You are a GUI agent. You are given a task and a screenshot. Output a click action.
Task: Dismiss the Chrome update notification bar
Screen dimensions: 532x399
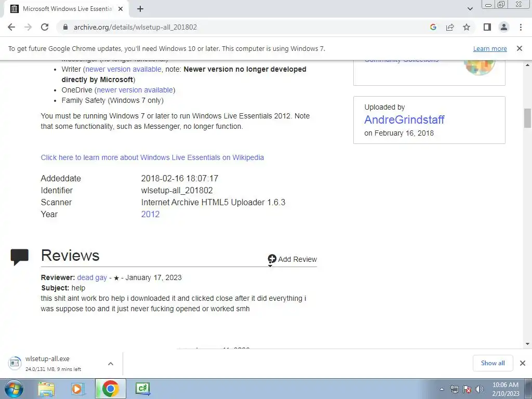pos(519,48)
